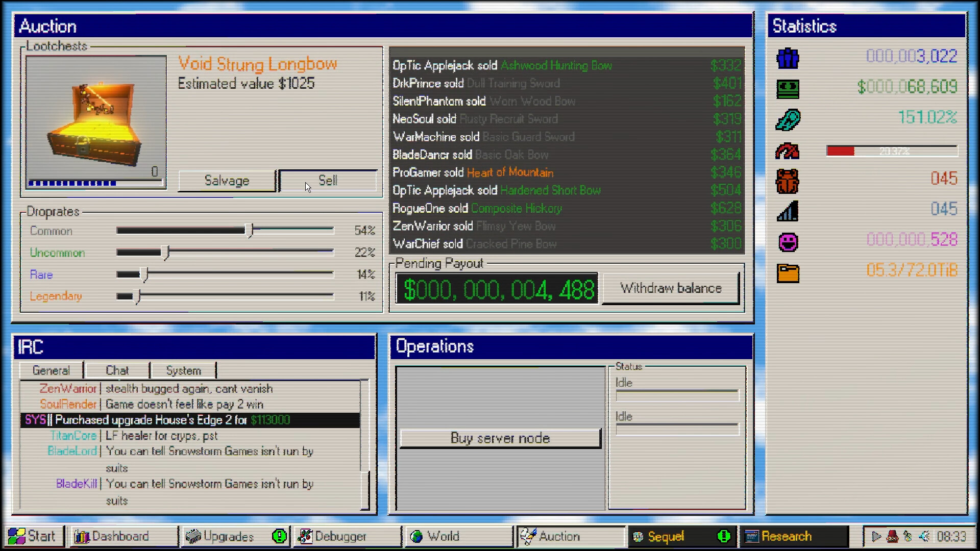Click Withdraw balance under Pending Payout
Screen dimensions: 980x551
(670, 288)
